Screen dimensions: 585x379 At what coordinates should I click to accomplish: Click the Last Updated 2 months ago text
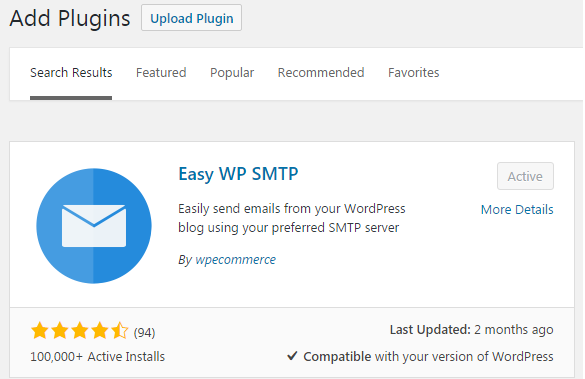point(472,330)
